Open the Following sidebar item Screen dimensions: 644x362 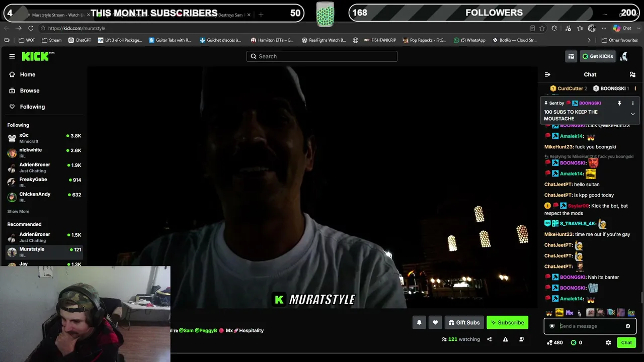(x=32, y=107)
